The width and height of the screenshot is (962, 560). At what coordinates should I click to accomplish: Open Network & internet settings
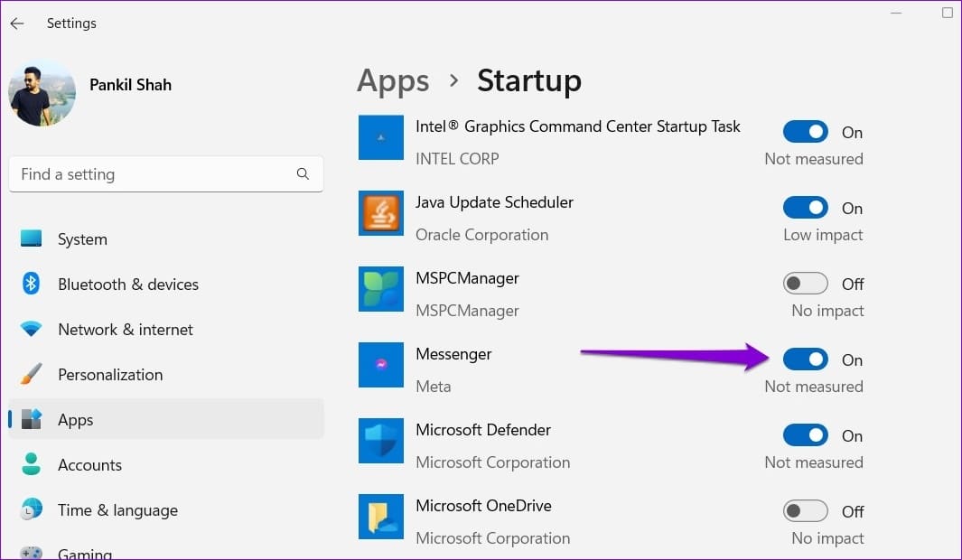click(126, 330)
